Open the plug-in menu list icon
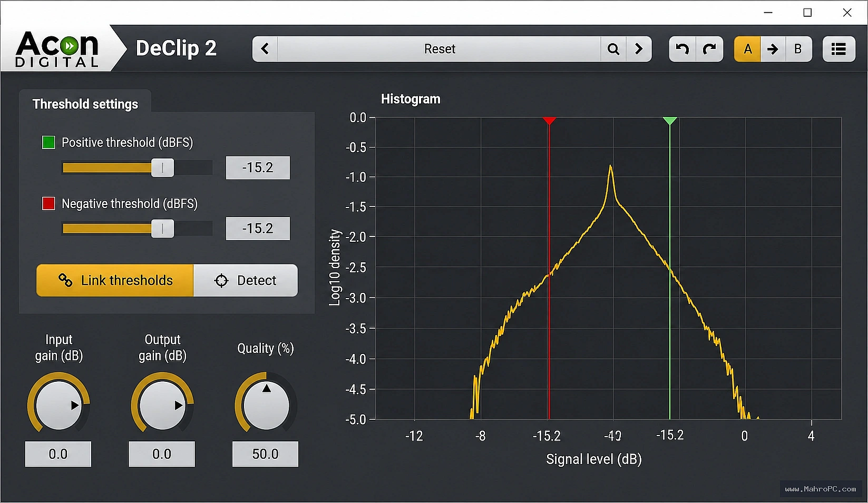Viewport: 868px width, 503px height. click(x=838, y=49)
